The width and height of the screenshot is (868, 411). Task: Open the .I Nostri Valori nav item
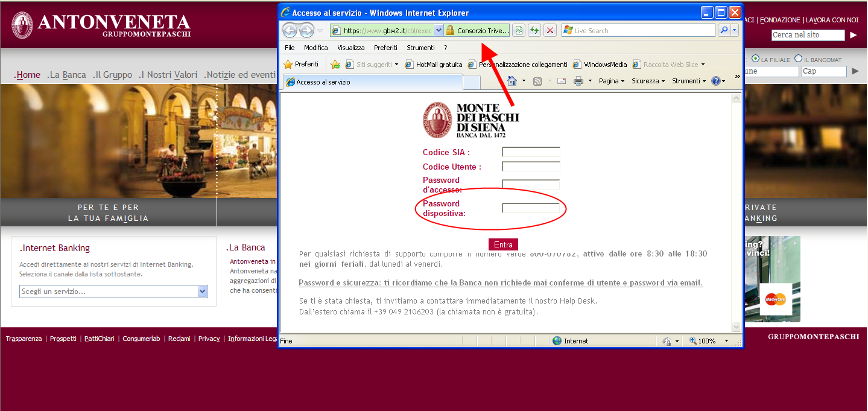pyautogui.click(x=168, y=75)
